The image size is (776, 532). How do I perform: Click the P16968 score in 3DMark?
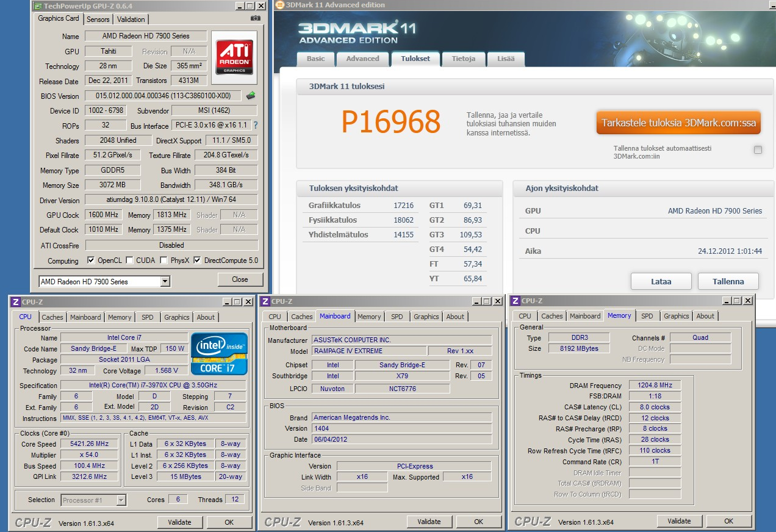coord(390,122)
